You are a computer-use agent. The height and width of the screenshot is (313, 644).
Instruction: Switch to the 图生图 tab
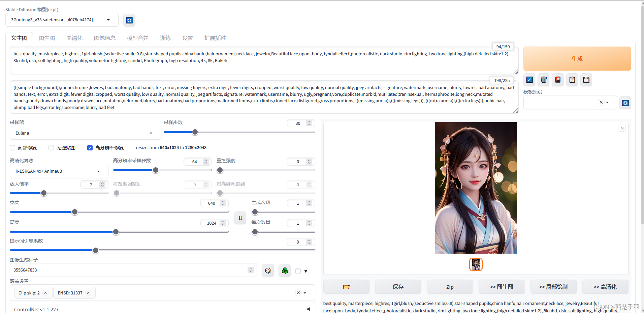tap(47, 38)
